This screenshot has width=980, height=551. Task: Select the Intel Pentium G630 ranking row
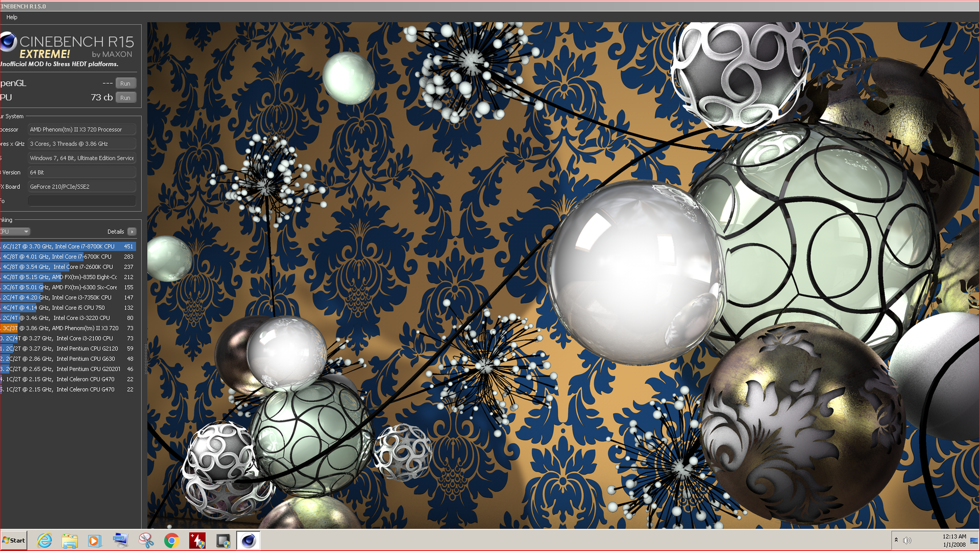point(68,359)
